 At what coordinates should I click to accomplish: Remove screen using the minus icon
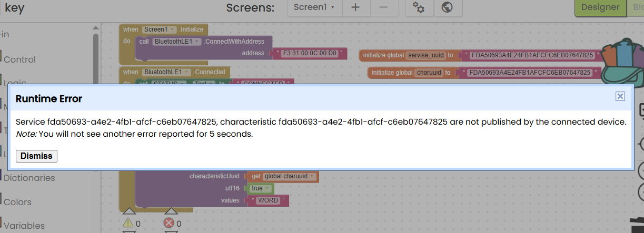[x=384, y=7]
